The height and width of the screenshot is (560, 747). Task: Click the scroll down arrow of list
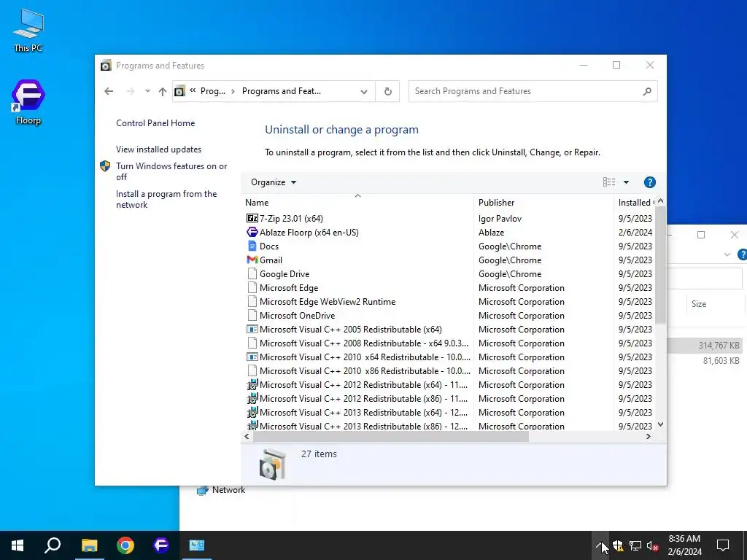click(x=660, y=425)
